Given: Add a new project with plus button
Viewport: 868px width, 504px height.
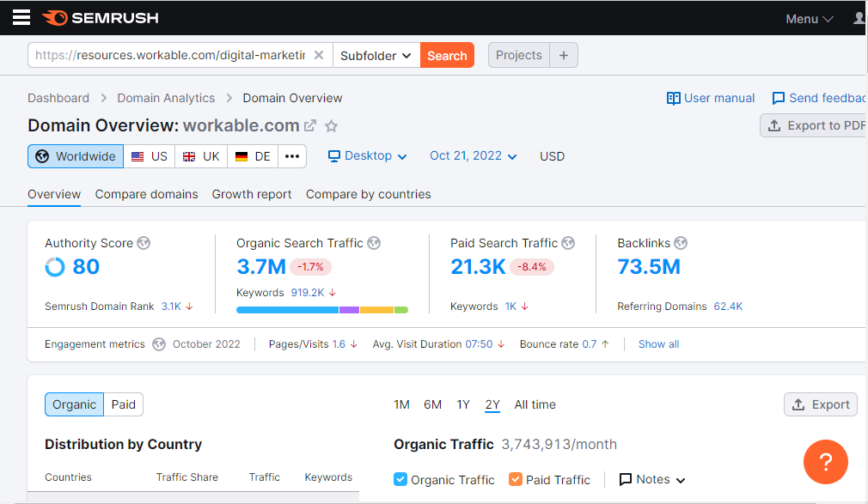Looking at the screenshot, I should click(x=564, y=56).
